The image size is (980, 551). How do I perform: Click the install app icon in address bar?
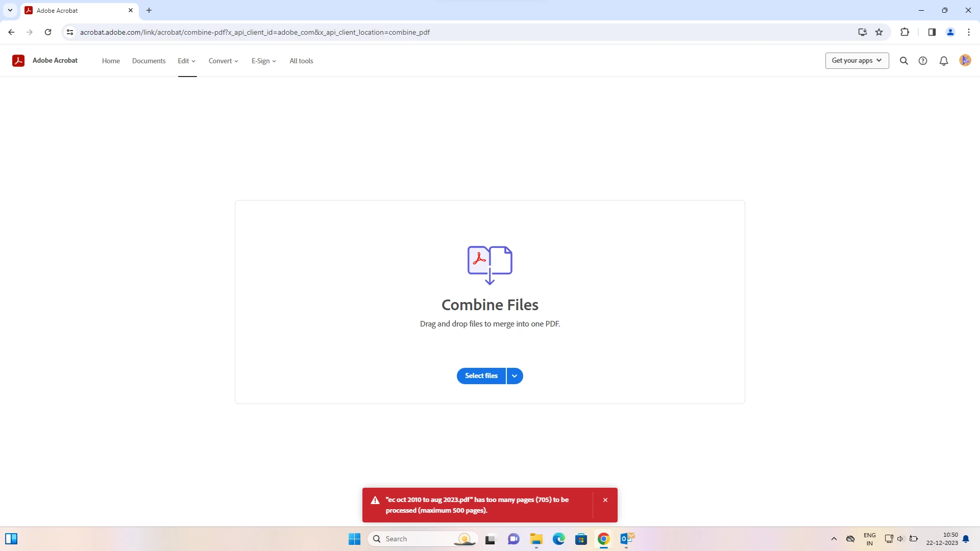click(x=862, y=32)
